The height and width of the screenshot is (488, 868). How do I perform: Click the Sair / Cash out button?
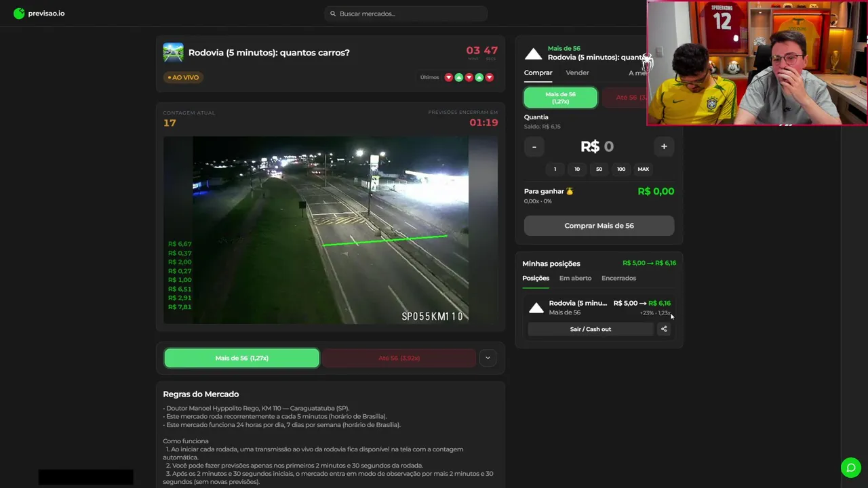591,329
